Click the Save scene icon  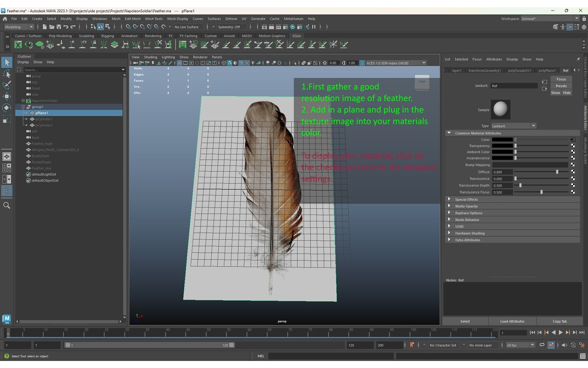click(58, 27)
